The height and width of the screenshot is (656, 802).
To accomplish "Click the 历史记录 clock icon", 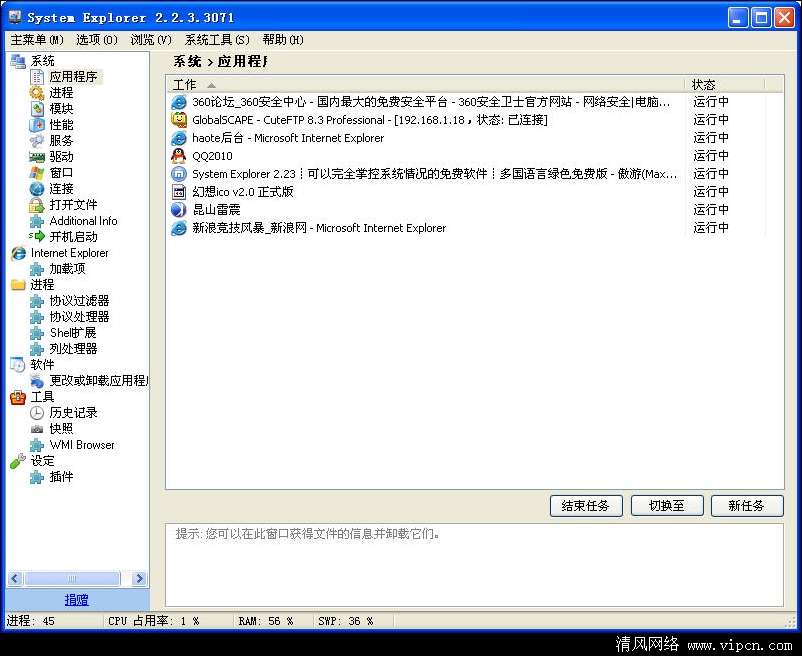I will pyautogui.click(x=37, y=413).
